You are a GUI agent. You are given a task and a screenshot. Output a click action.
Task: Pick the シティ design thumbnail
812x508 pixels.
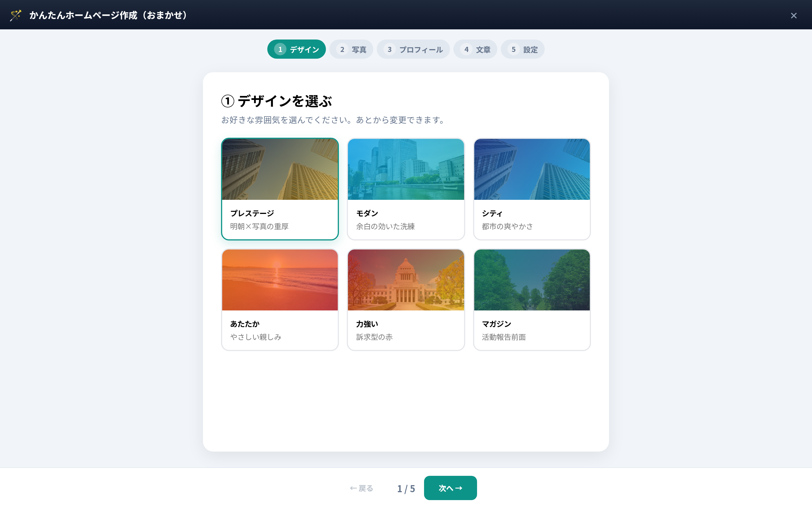[x=532, y=169]
